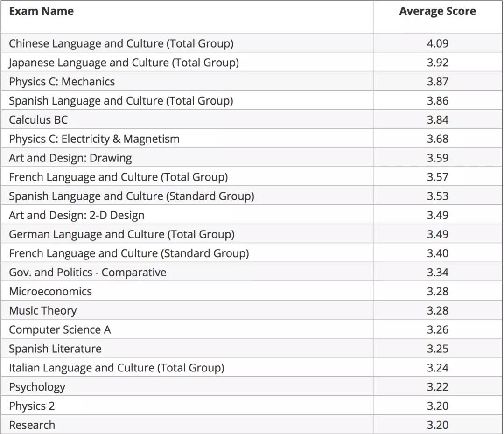This screenshot has width=504, height=434.
Task: Click the Microeconomics exam name
Action: point(50,292)
